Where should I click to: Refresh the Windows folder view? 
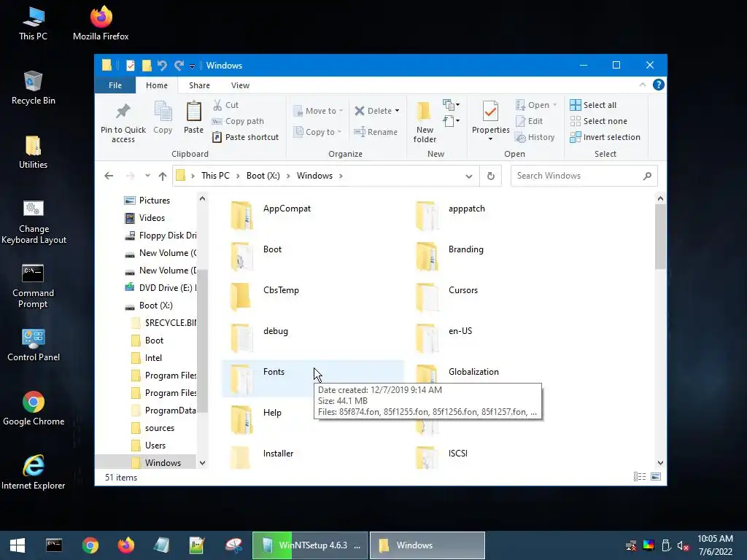[x=491, y=176]
